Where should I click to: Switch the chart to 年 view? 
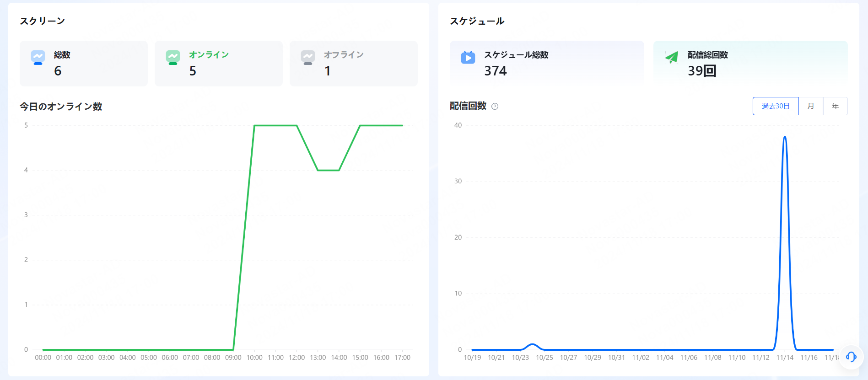[835, 106]
